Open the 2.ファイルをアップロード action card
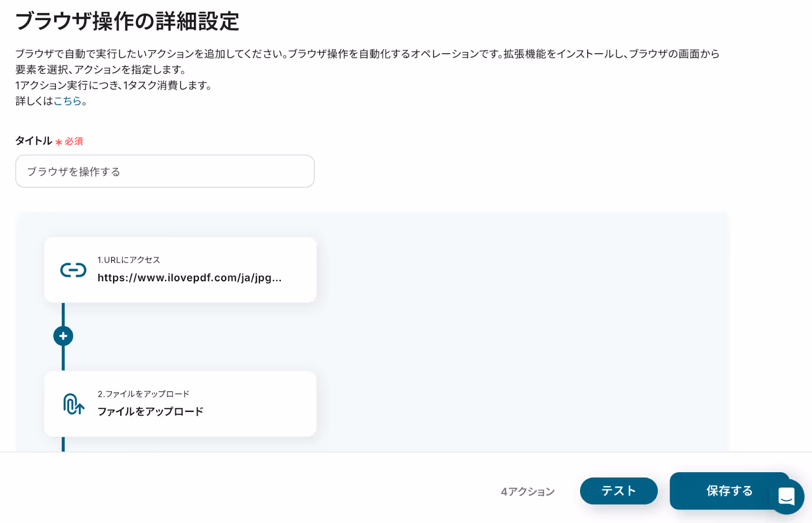This screenshot has height=523, width=812. [180, 404]
